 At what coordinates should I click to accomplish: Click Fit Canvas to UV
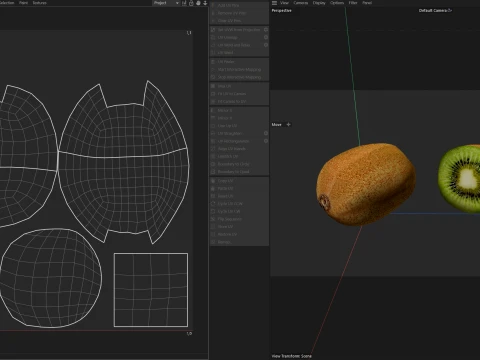click(239, 102)
